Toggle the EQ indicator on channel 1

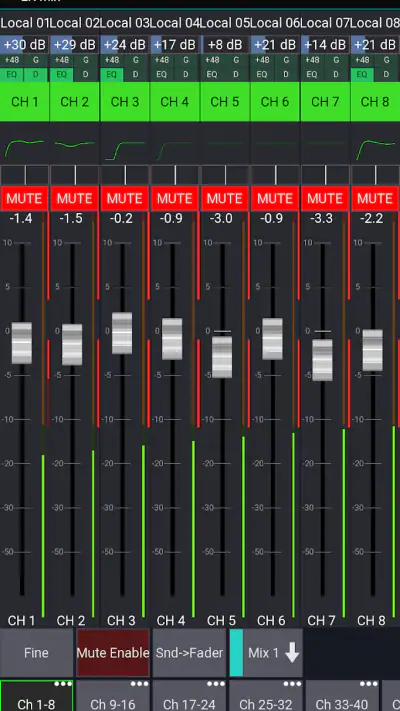click(12, 74)
